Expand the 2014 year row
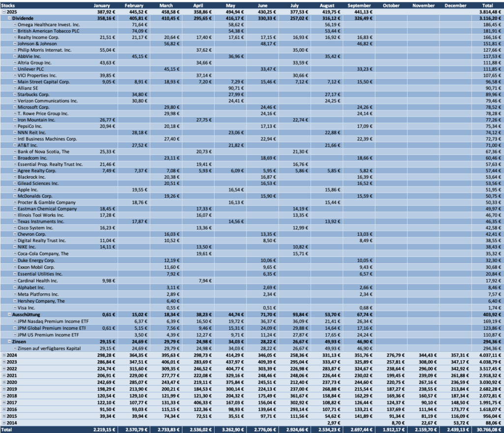 click(4, 422)
